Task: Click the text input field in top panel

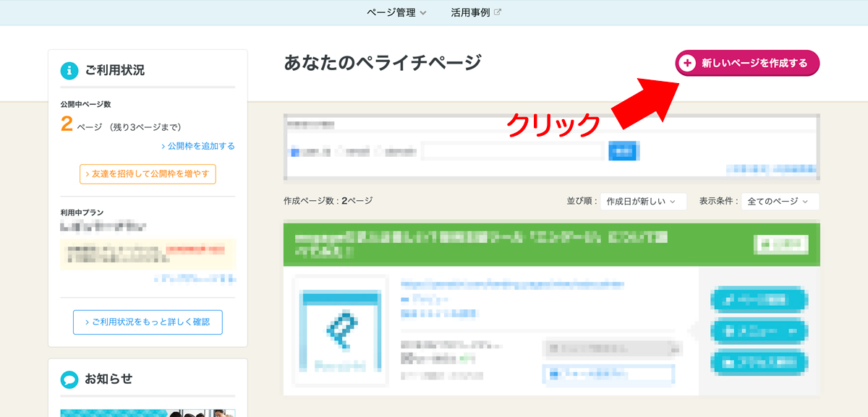Action: (x=512, y=151)
